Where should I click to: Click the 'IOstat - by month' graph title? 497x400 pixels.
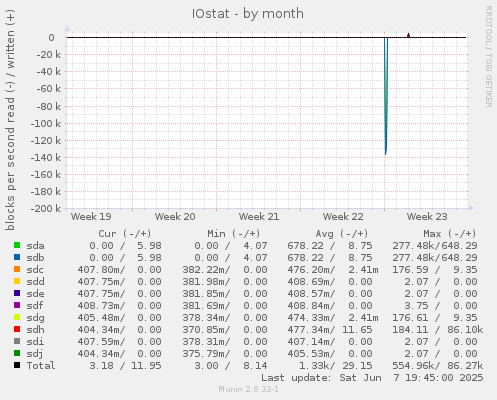pyautogui.click(x=248, y=14)
